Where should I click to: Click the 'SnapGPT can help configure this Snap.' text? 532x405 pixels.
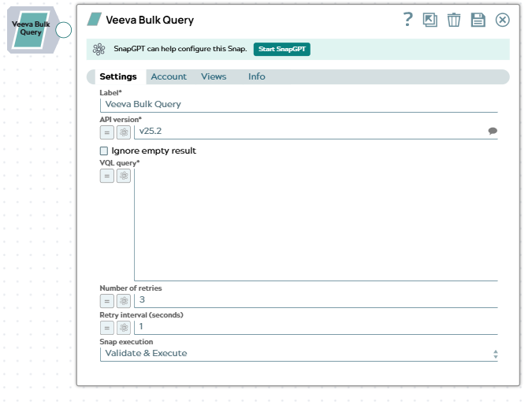click(x=180, y=49)
